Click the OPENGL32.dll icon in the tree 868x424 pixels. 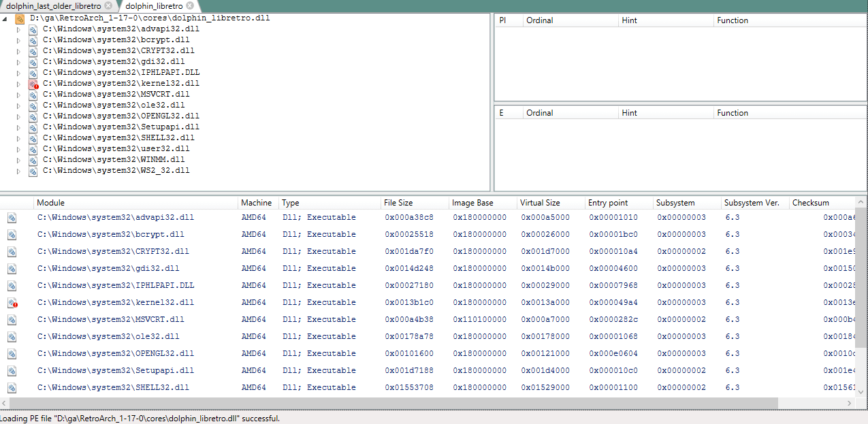pos(33,116)
